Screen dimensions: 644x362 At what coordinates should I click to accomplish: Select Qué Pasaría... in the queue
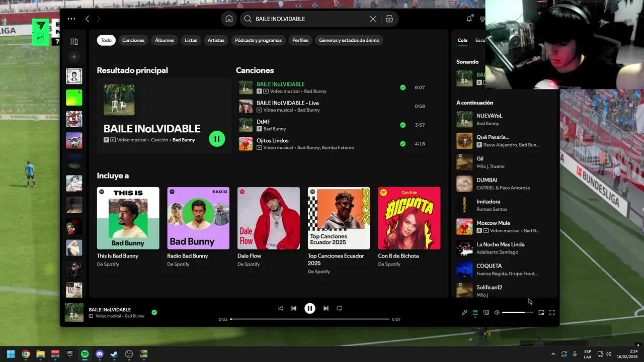coord(505,141)
